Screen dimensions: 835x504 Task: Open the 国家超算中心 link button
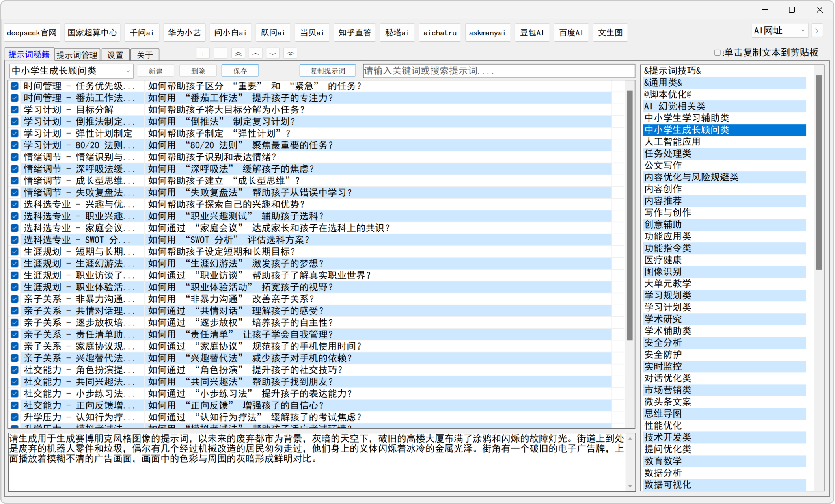pyautogui.click(x=92, y=33)
